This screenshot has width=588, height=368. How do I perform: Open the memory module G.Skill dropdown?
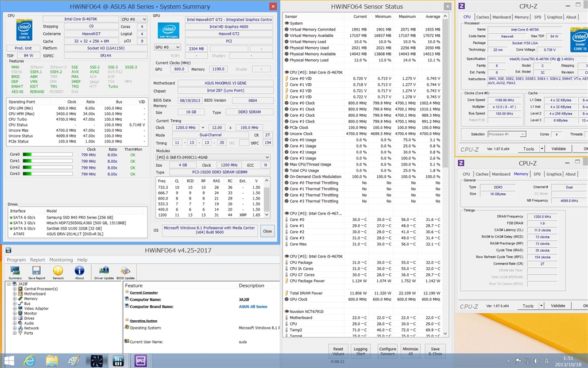[212, 157]
